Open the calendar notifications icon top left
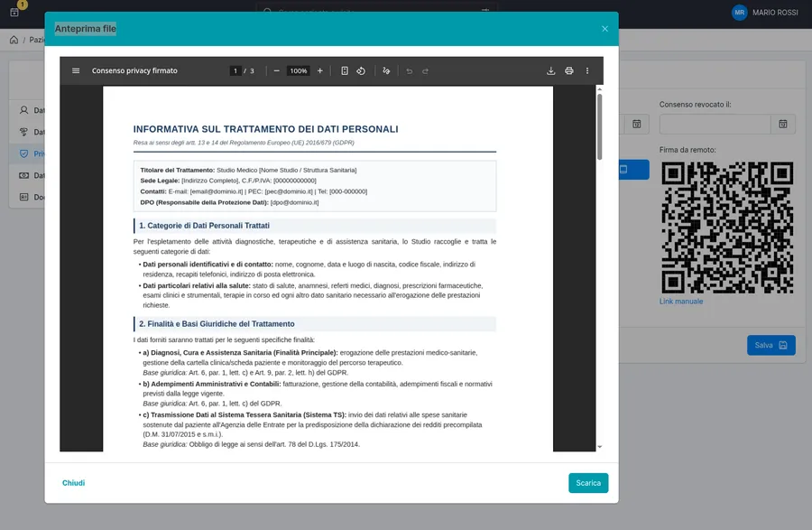The width and height of the screenshot is (812, 530). point(14,12)
